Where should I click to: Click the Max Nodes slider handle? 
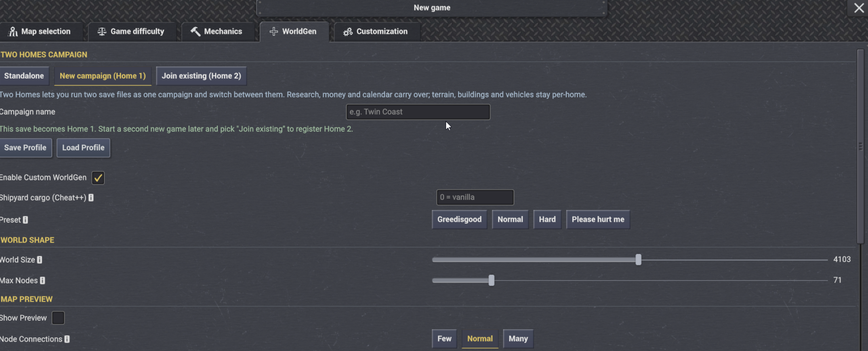[491, 280]
